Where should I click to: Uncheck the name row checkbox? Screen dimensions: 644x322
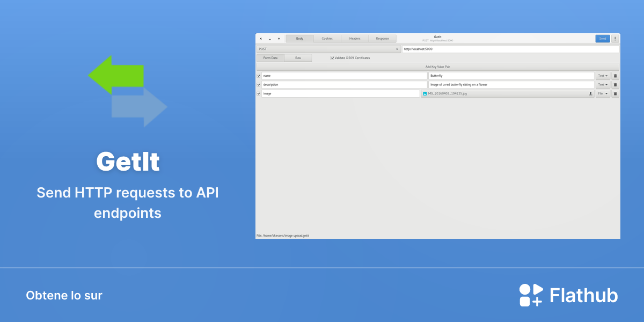point(259,76)
